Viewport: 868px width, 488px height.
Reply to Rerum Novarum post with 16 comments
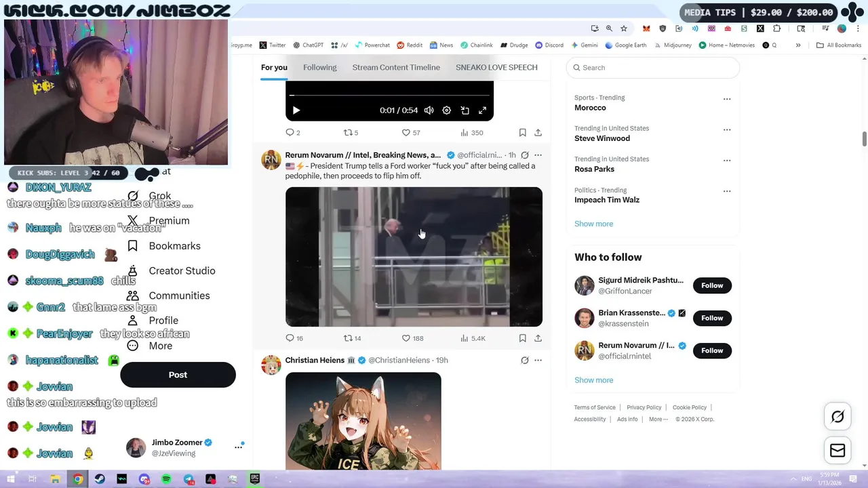pos(294,338)
